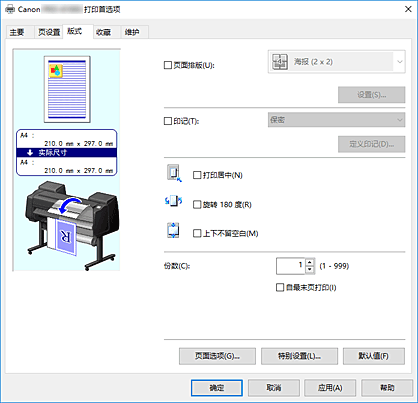The width and height of the screenshot is (418, 403).
Task: Close the print preferences dialog
Action: point(408,9)
